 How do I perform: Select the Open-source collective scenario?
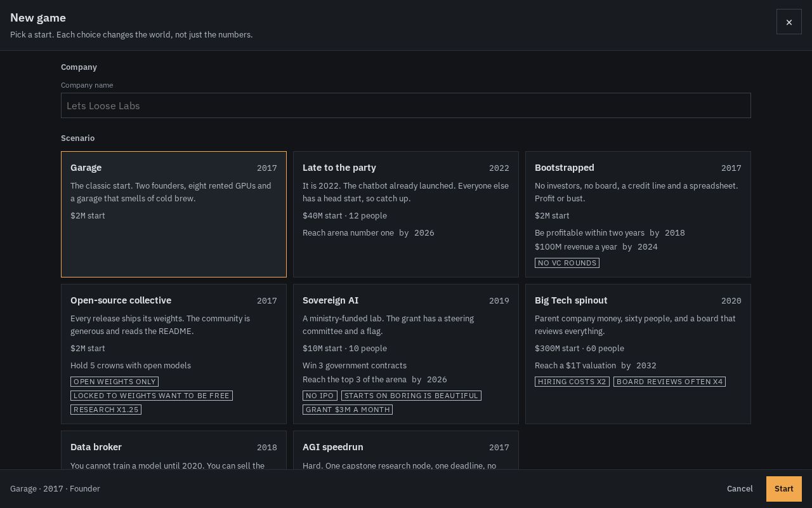174,354
